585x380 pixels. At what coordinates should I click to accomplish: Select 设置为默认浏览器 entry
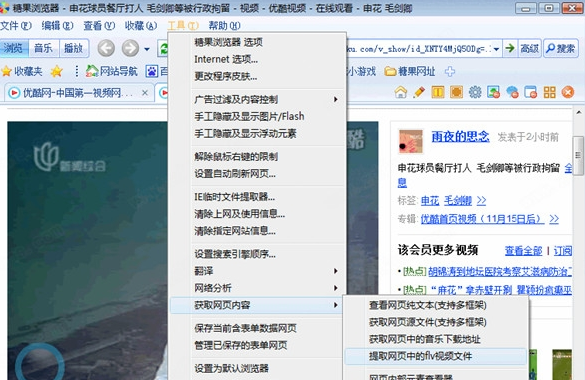257,368
